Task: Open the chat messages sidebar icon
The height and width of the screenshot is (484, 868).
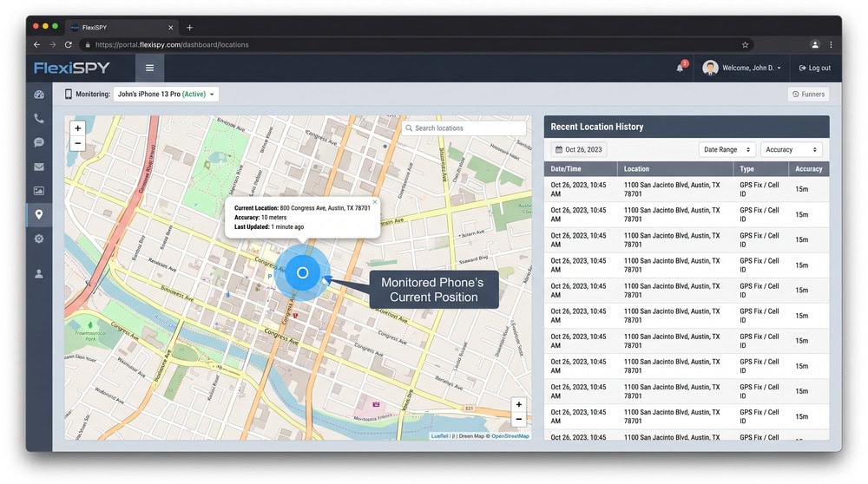Action: [x=39, y=143]
